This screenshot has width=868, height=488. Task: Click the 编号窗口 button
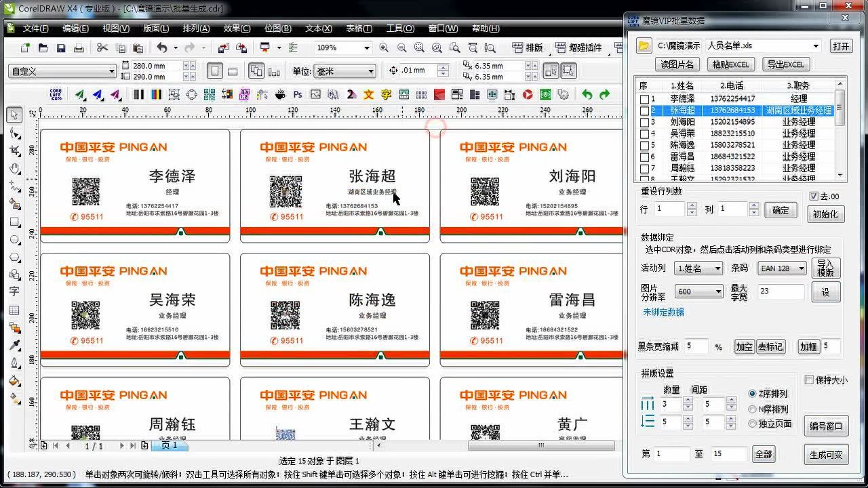826,426
